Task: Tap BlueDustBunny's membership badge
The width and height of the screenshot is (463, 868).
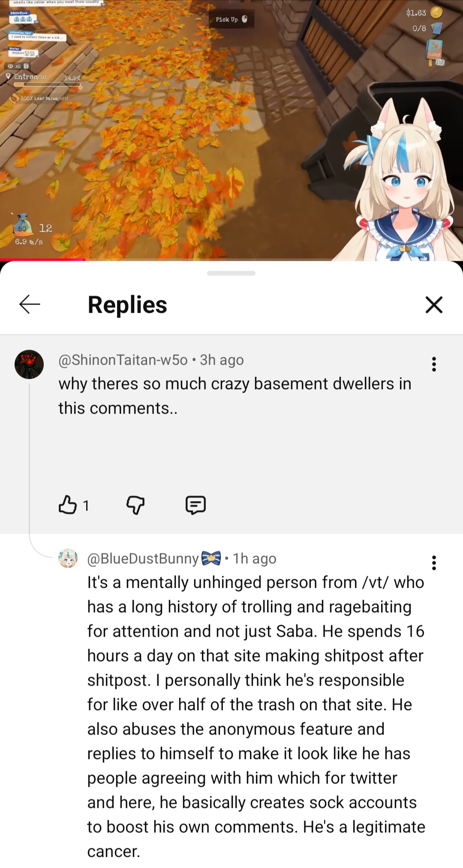Action: pyautogui.click(x=211, y=558)
